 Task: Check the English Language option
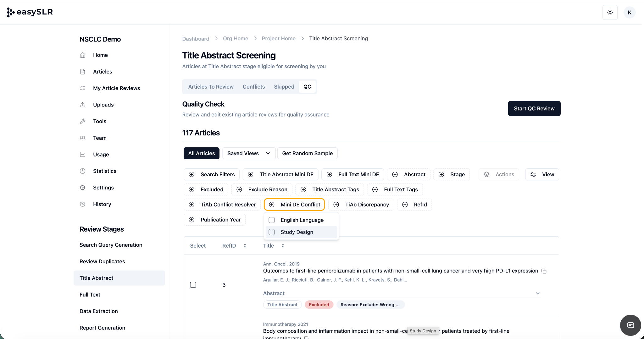[x=272, y=220]
